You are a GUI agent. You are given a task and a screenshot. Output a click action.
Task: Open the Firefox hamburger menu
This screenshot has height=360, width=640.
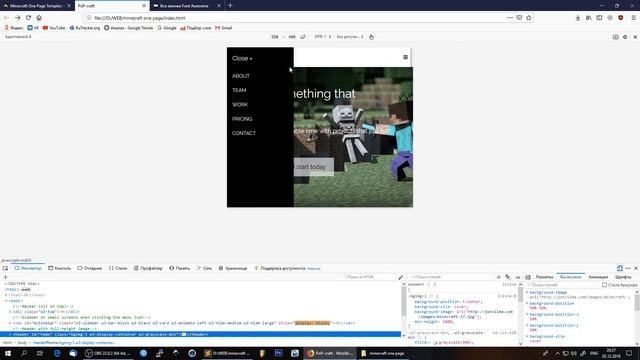tap(633, 18)
